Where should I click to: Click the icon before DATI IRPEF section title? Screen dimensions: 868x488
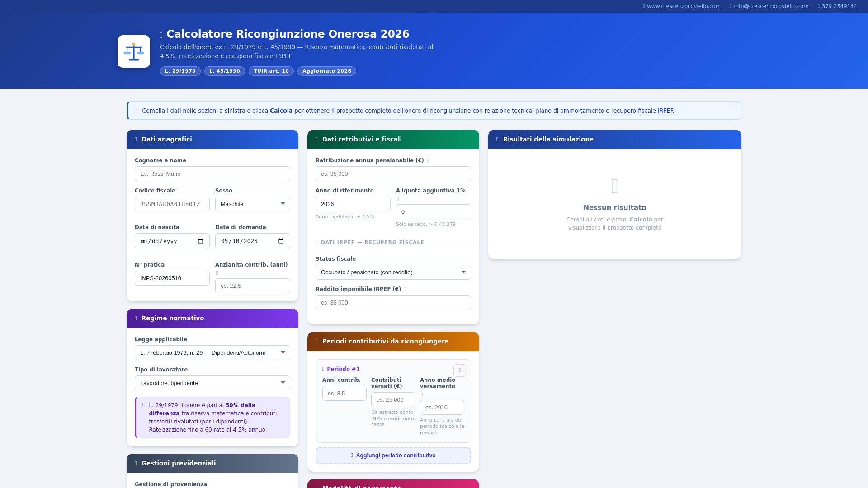316,243
